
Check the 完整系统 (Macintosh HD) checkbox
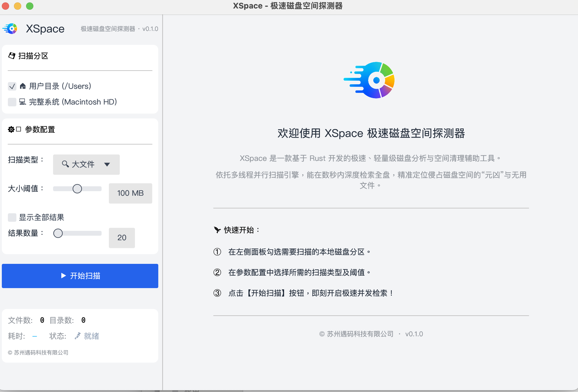[12, 102]
